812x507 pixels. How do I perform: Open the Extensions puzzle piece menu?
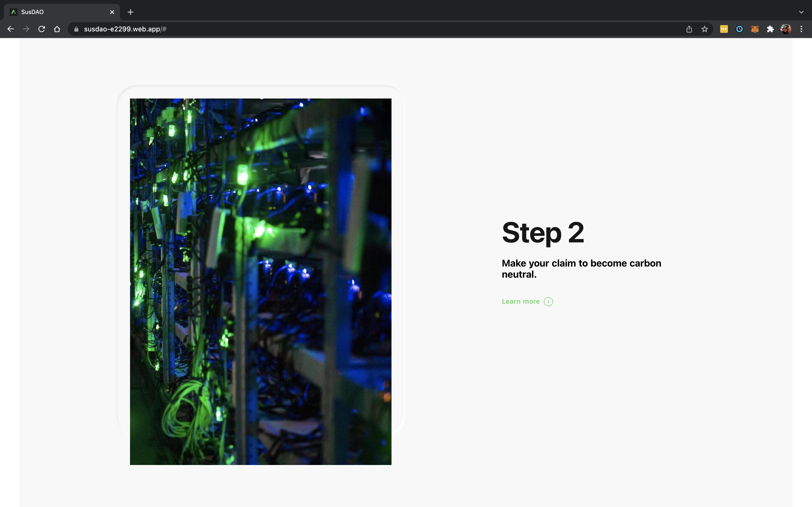point(770,29)
